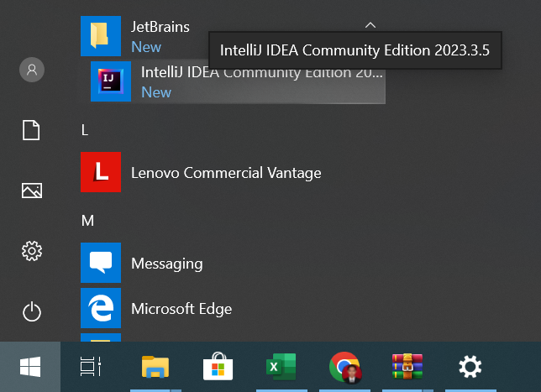Viewport: 541px width, 392px height.
Task: Open Microsoft Store from the taskbar
Action: [x=218, y=366]
